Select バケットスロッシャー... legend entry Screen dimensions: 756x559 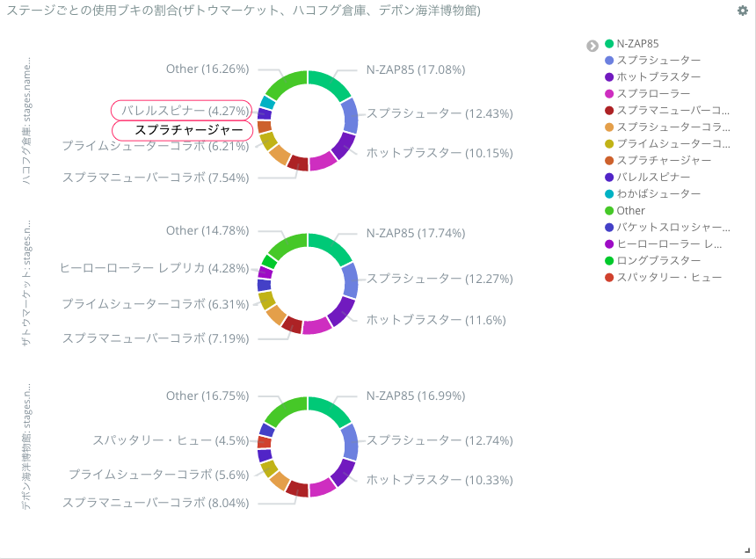(x=673, y=228)
